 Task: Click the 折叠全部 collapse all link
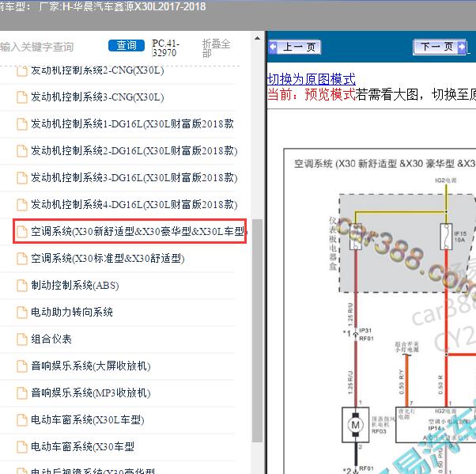[x=216, y=48]
